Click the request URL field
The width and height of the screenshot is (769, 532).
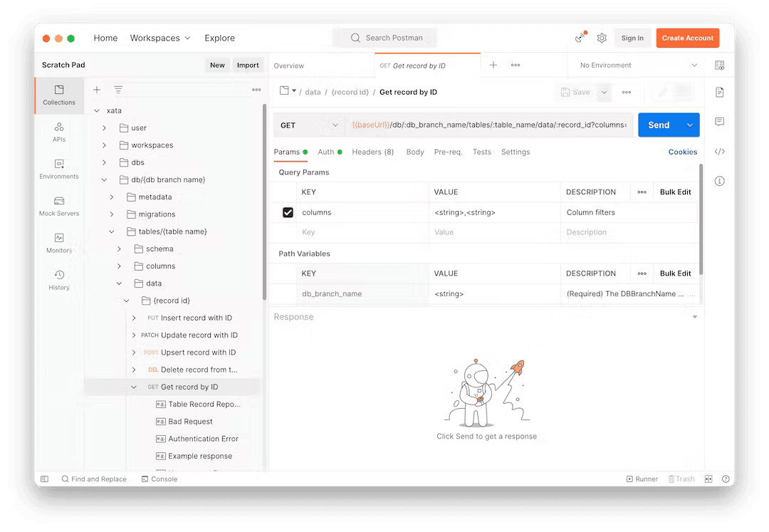coord(489,125)
